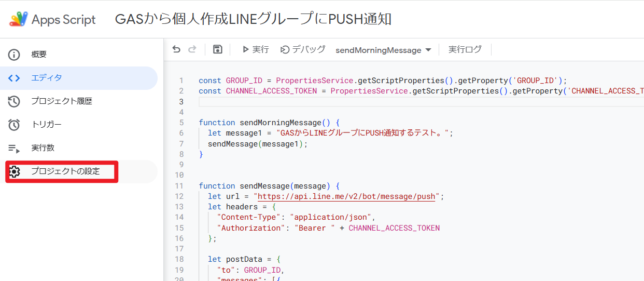
Task: Start debugging with デバッグ button
Action: (303, 49)
